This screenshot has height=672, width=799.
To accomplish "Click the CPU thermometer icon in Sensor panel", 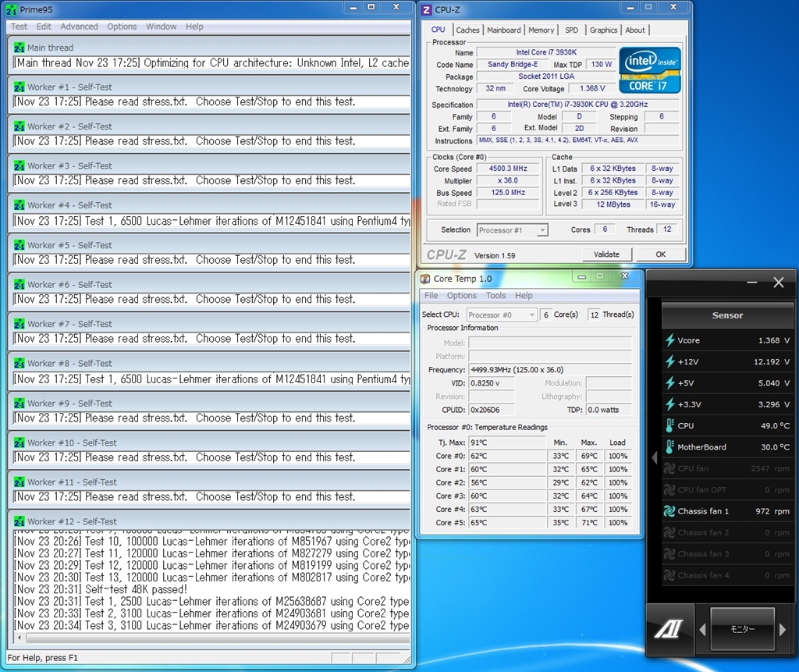I will point(669,425).
